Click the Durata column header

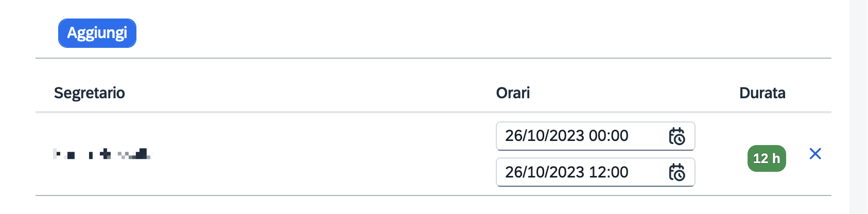762,93
